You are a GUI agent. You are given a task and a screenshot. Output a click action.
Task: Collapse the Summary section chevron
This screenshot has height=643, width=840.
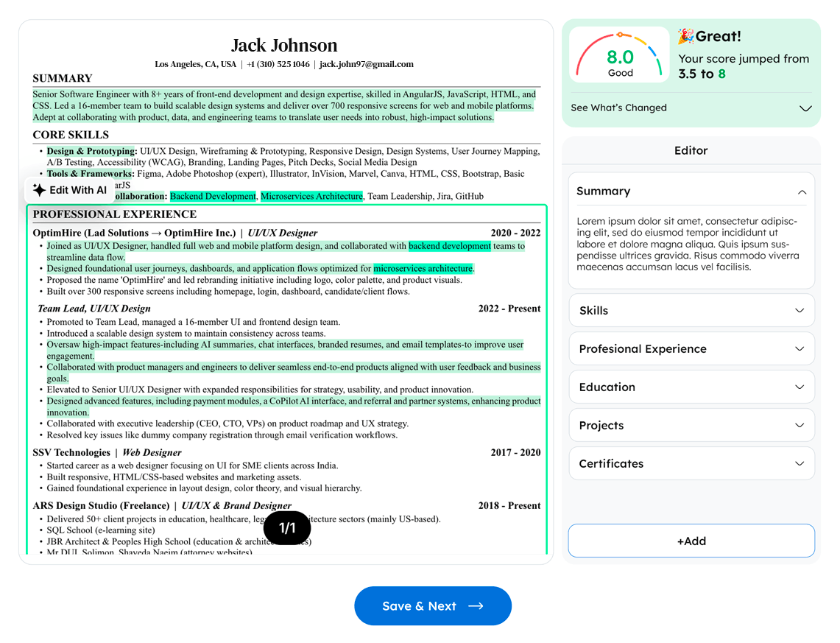(x=802, y=192)
